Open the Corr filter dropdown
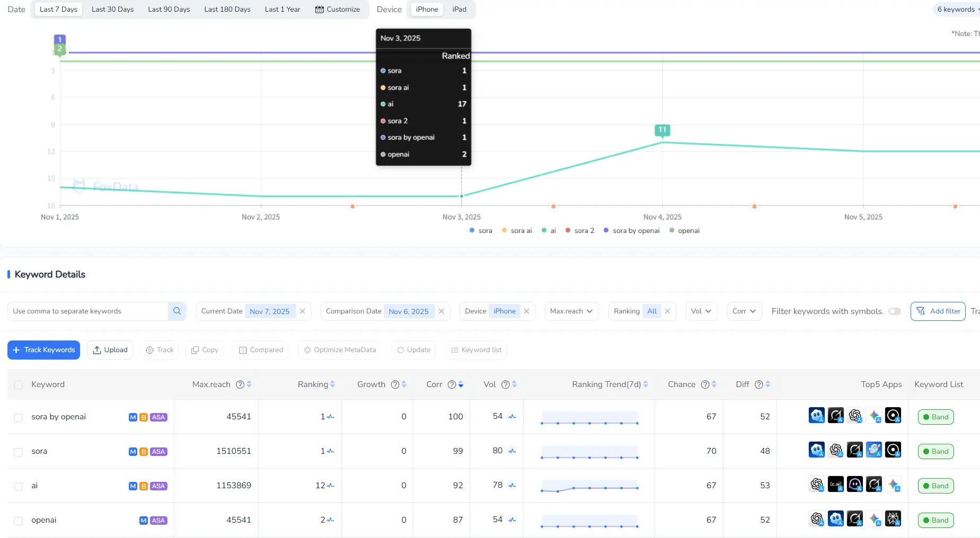 (744, 311)
